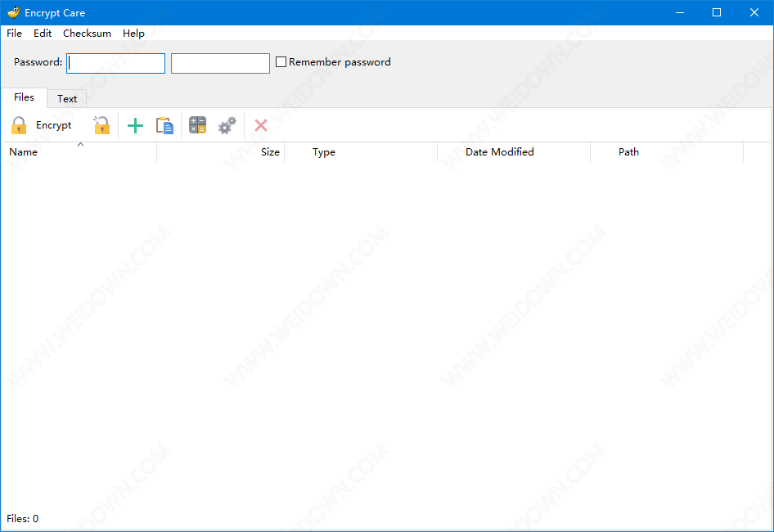Focus the first Password field

point(115,63)
